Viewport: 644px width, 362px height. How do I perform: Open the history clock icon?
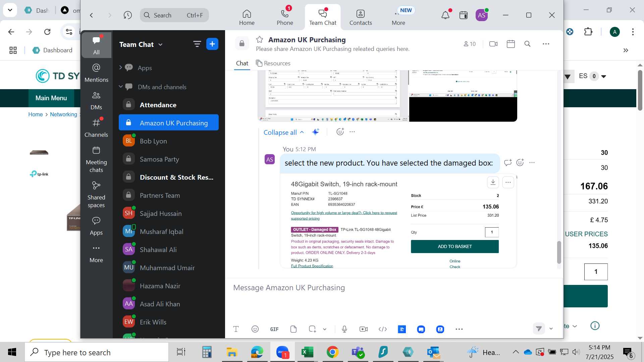click(x=127, y=15)
